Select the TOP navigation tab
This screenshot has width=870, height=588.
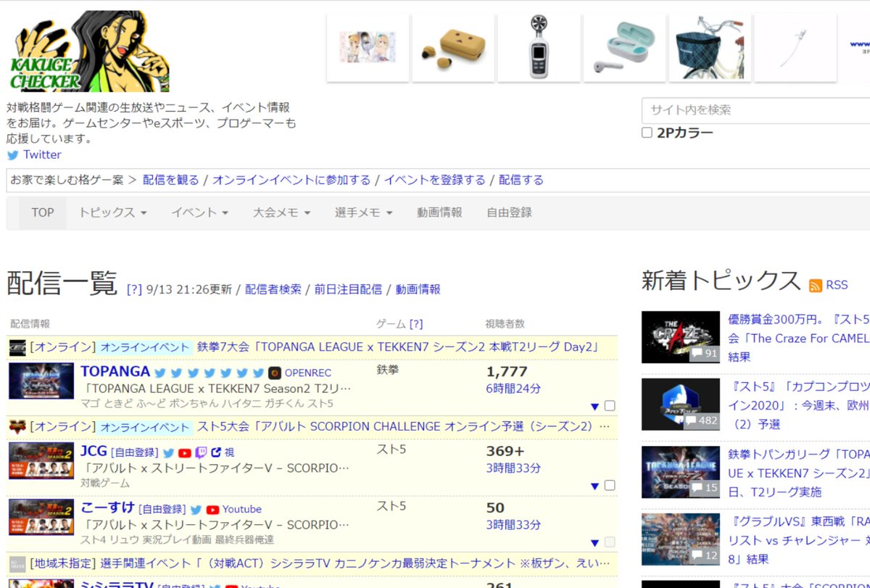pos(42,212)
